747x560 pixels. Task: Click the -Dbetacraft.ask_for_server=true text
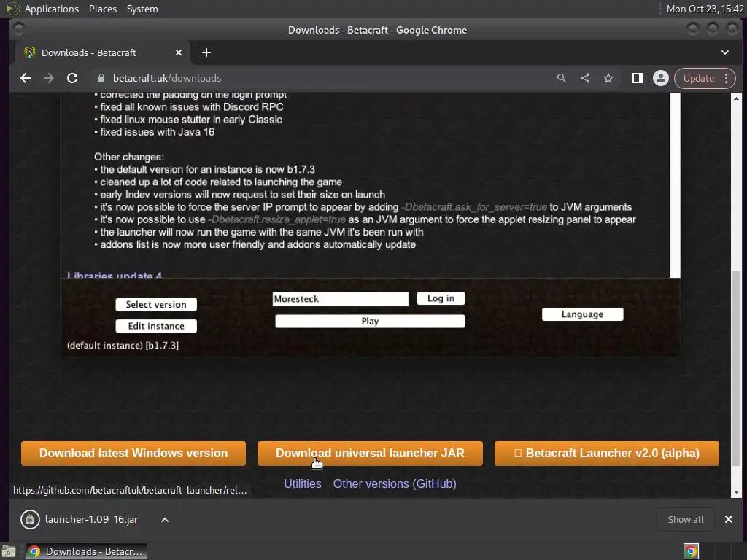click(x=474, y=207)
